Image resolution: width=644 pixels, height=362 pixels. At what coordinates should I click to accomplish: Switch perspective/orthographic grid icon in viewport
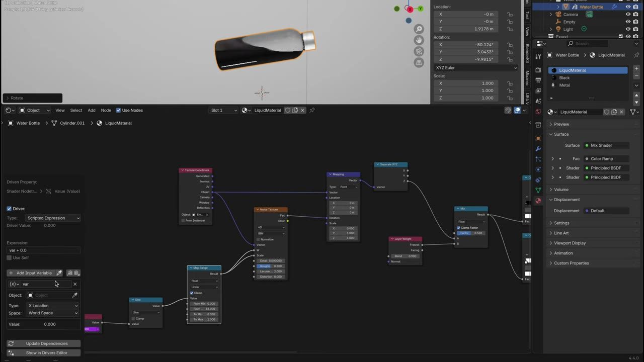pos(419,62)
